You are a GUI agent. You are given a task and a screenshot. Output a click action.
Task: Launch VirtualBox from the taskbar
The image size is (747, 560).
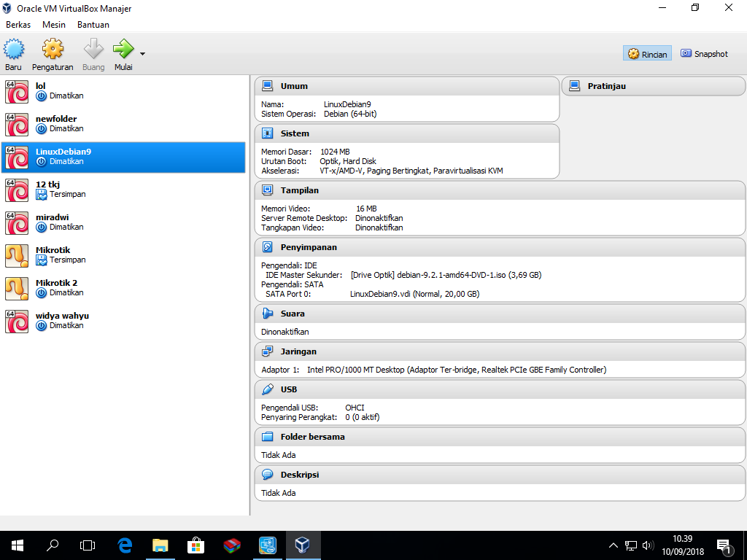pos(302,545)
